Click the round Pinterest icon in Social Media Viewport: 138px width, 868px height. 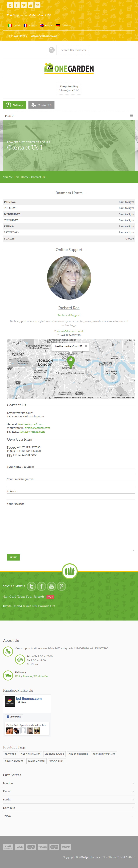[61, 586]
